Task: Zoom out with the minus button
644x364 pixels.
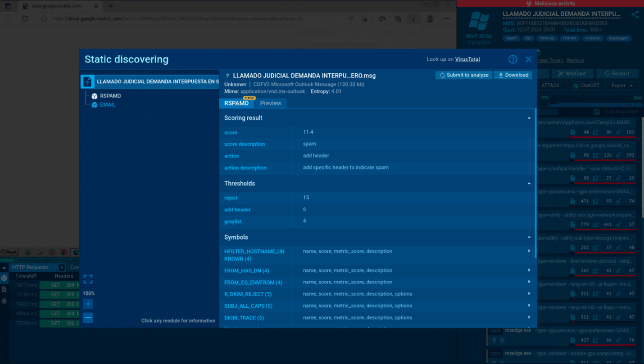Action: point(88,318)
